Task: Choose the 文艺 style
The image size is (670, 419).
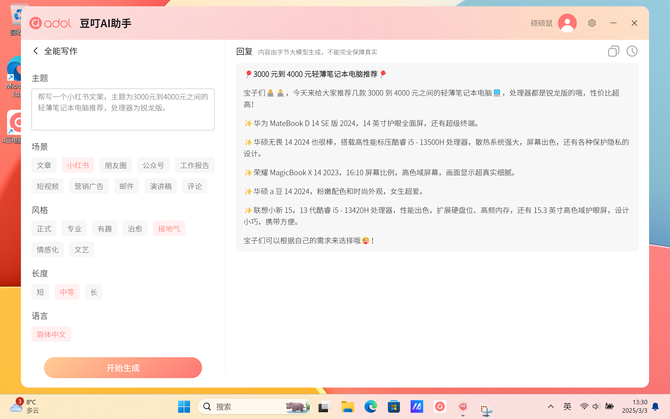Action: click(x=82, y=249)
